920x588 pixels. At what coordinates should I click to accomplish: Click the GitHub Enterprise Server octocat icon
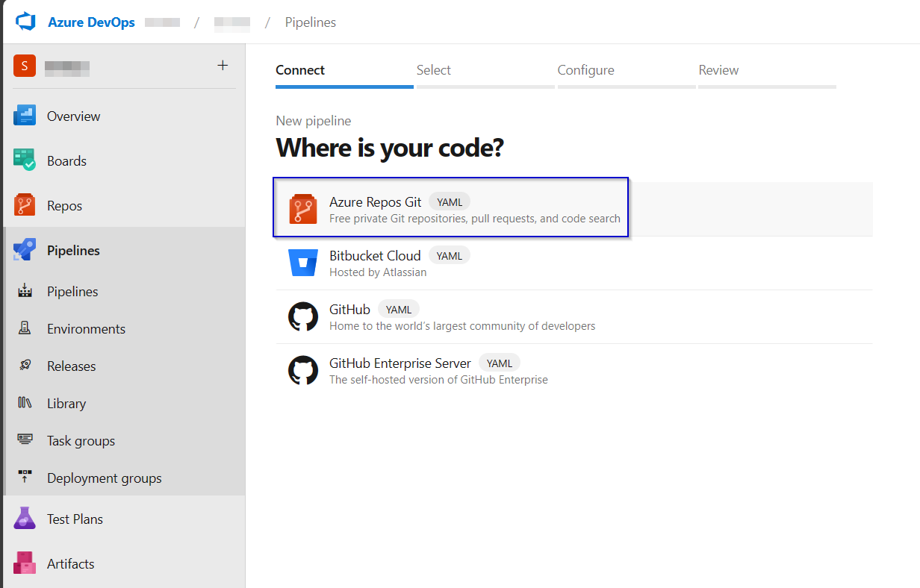pyautogui.click(x=303, y=370)
